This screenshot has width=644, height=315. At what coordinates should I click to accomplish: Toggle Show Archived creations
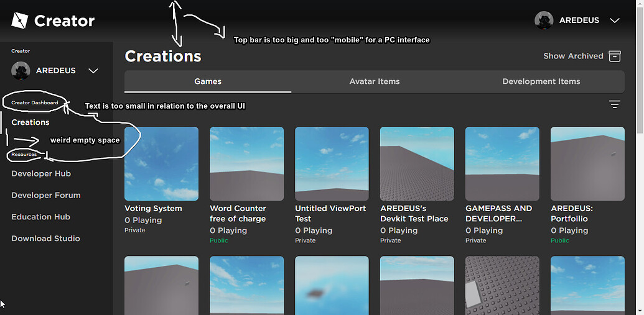tap(573, 56)
